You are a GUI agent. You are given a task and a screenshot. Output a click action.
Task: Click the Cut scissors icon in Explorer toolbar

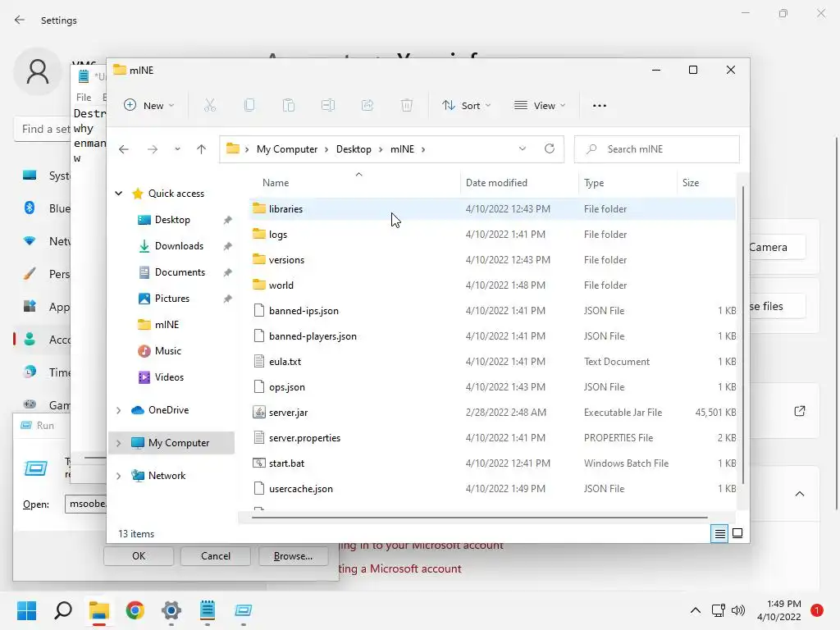pos(210,106)
